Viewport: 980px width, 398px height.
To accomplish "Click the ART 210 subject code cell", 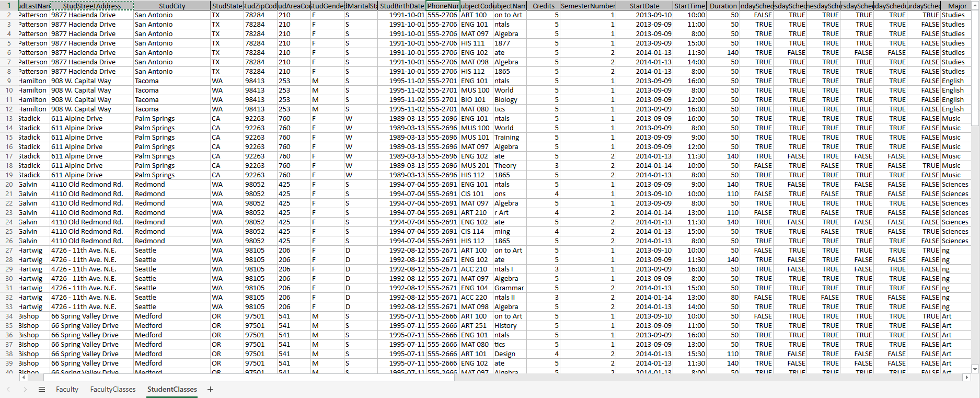I will click(x=476, y=213).
